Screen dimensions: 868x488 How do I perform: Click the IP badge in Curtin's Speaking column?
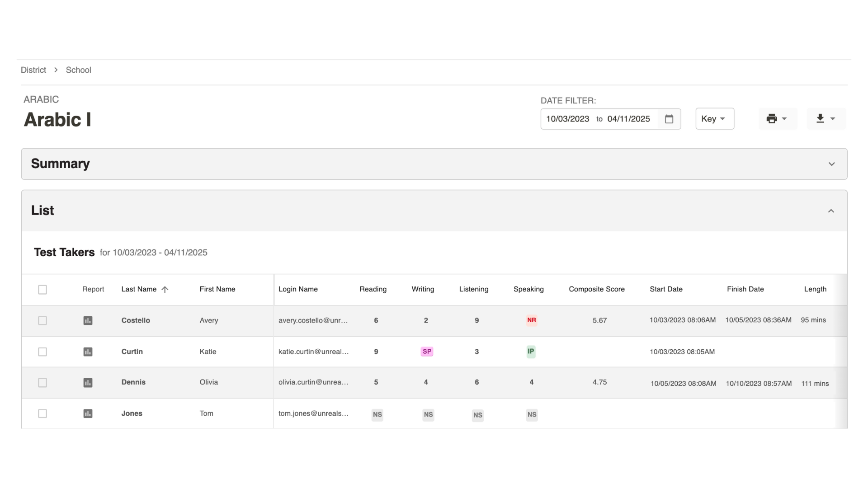pyautogui.click(x=531, y=352)
